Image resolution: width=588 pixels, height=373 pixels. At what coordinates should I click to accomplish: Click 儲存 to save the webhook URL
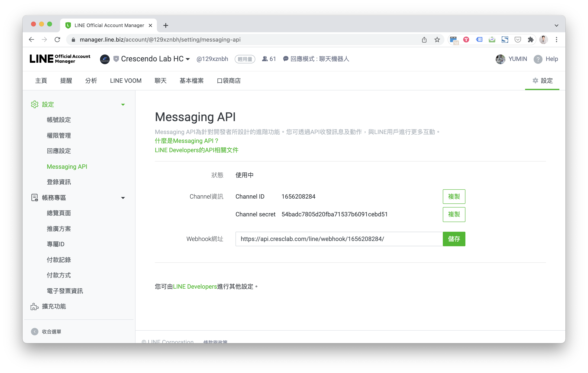click(454, 239)
